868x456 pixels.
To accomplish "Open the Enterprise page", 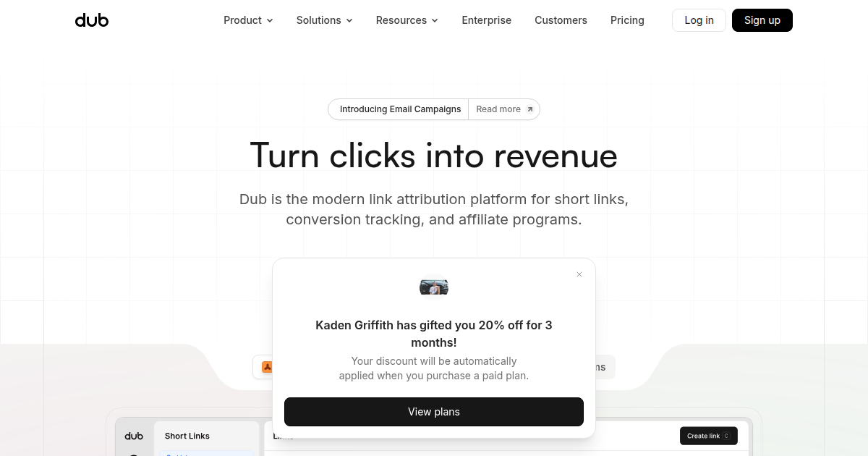I will (x=486, y=20).
